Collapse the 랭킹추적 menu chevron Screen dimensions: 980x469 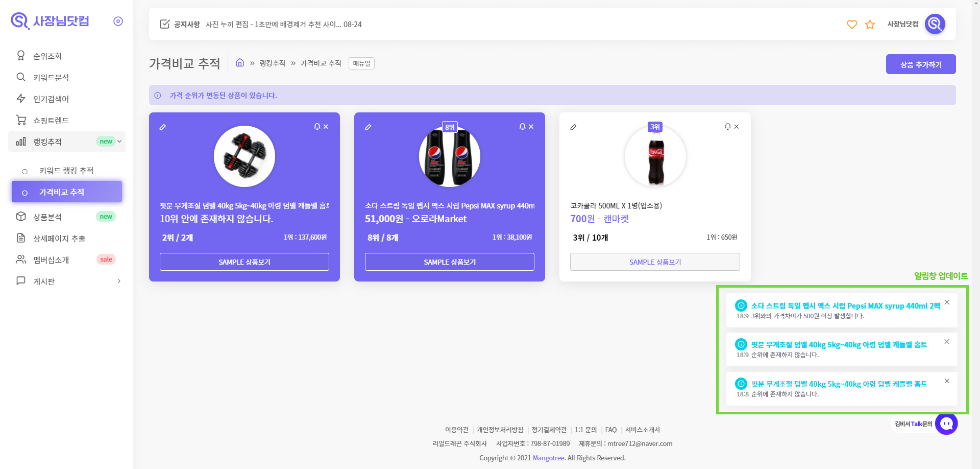119,142
